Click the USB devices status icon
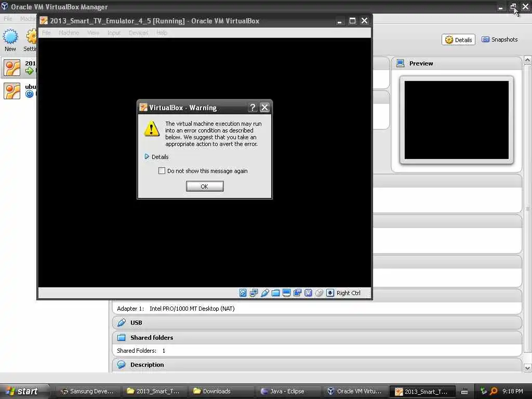The height and width of the screenshot is (399, 532). [x=264, y=293]
